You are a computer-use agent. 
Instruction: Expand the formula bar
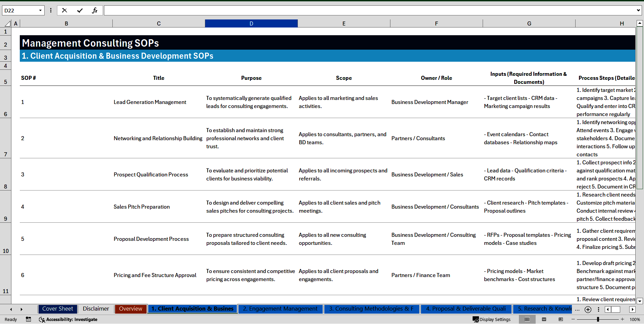pyautogui.click(x=638, y=10)
